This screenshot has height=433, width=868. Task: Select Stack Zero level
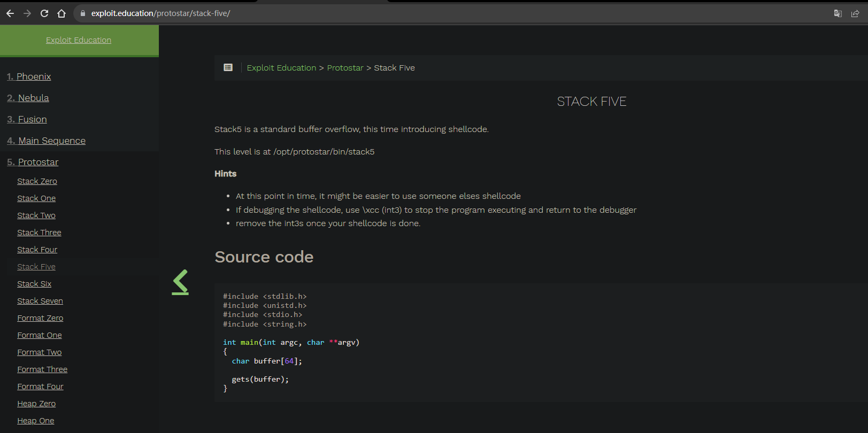37,181
